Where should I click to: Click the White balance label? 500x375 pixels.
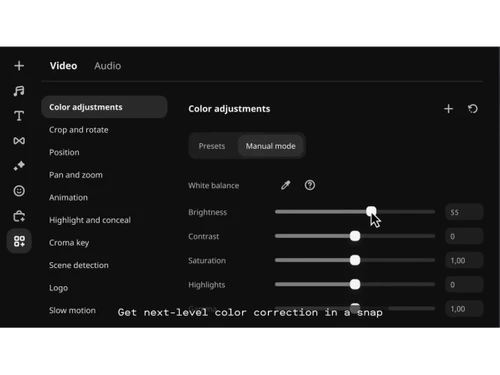tap(214, 185)
